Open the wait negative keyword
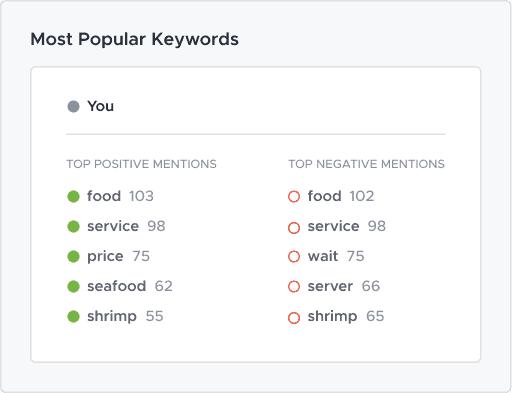 [323, 256]
